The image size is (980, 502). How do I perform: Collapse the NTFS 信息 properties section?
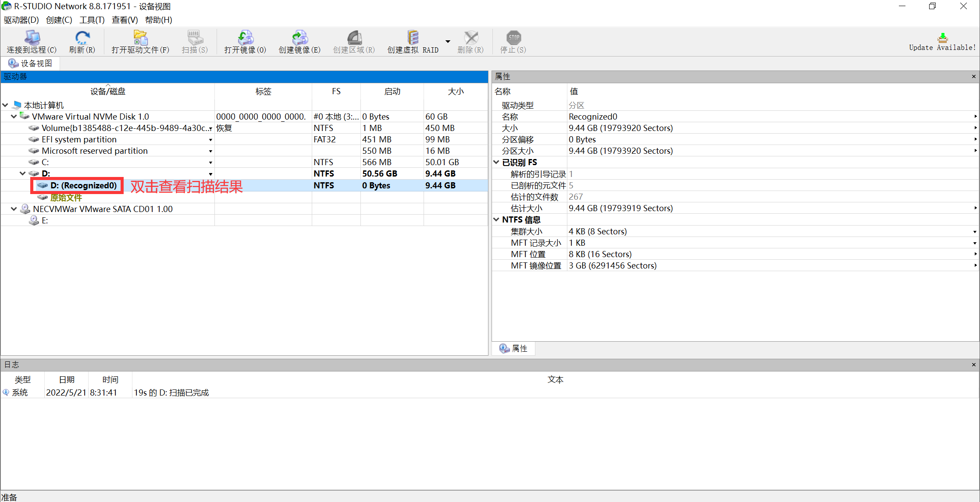496,219
